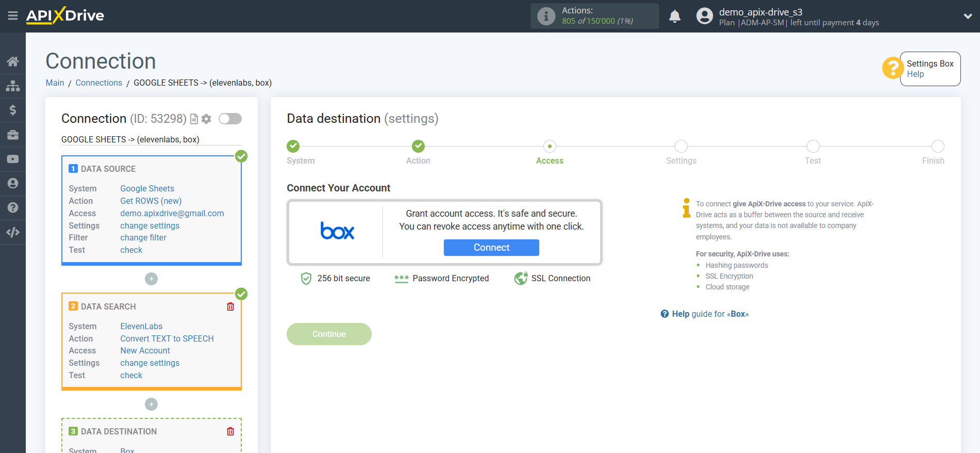Open Convert TEXT to SPEECH link
This screenshot has width=980, height=453.
pyautogui.click(x=167, y=338)
